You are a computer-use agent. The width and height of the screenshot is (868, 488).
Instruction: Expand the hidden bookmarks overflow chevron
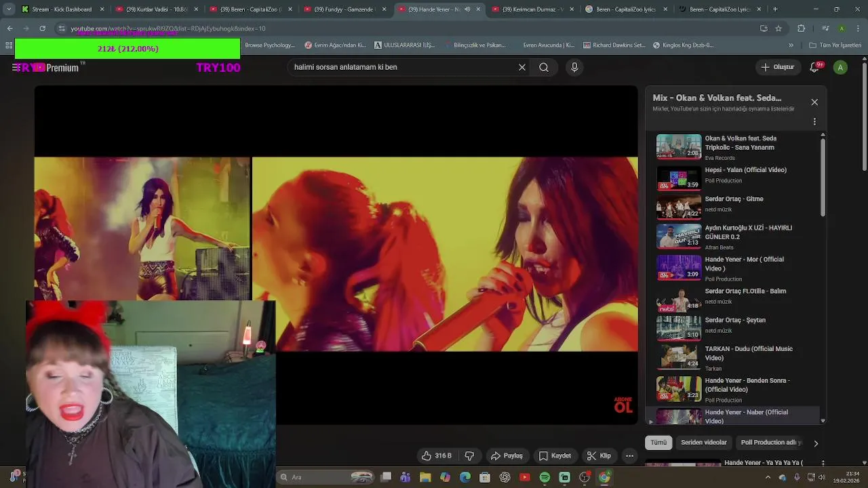click(x=791, y=45)
